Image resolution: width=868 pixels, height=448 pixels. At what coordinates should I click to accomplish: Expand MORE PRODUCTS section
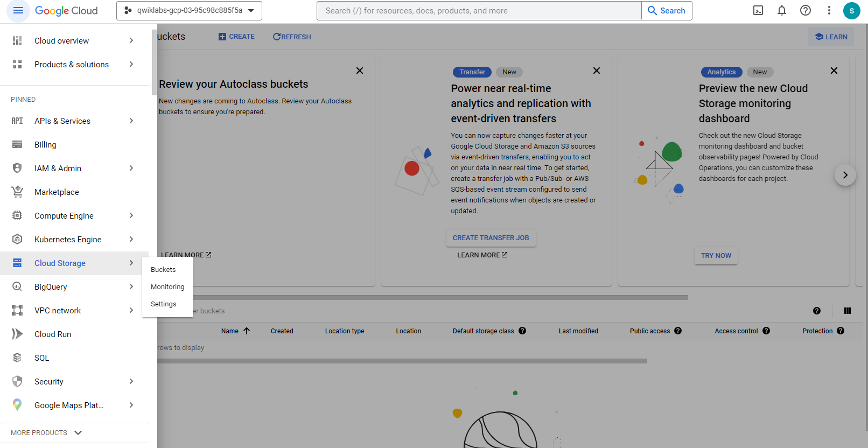click(46, 432)
